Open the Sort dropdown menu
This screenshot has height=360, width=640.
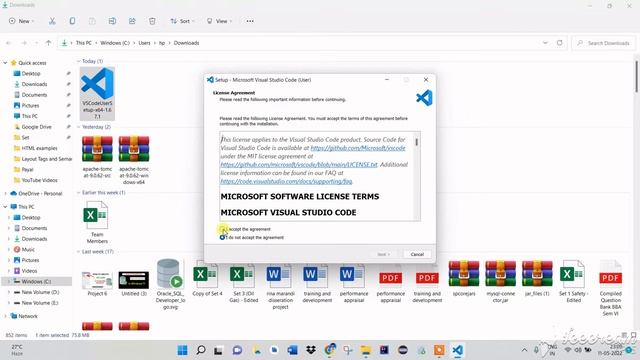[182, 21]
